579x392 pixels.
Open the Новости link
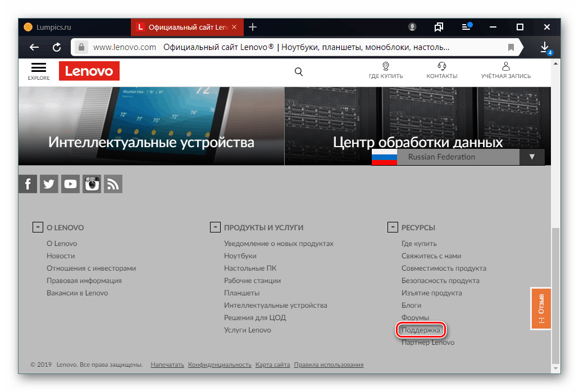click(61, 256)
